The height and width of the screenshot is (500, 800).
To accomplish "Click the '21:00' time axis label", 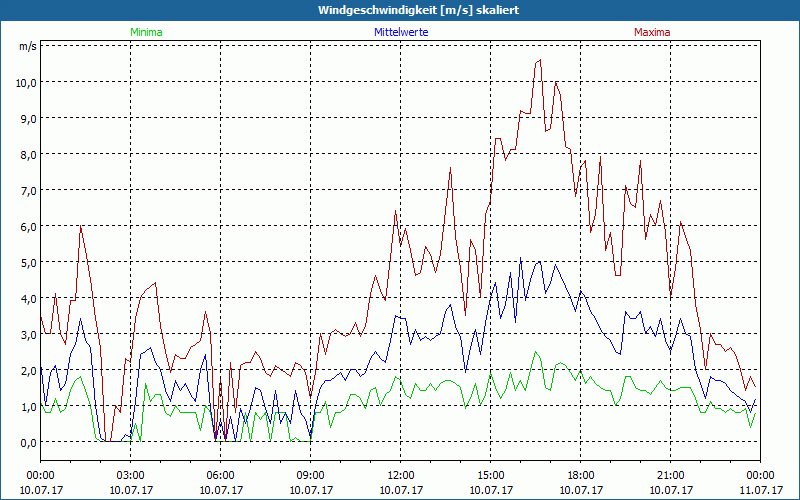I will click(670, 476).
